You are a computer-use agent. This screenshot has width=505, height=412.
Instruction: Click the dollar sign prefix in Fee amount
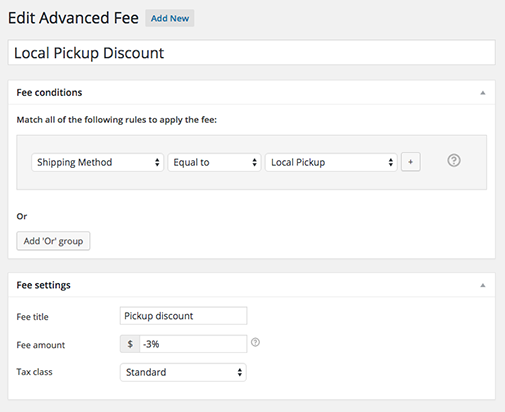click(130, 344)
